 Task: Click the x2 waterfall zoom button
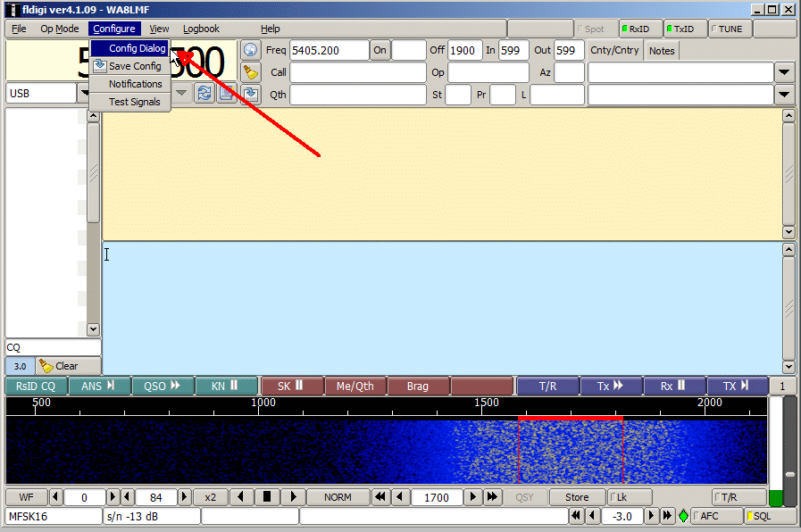(211, 497)
